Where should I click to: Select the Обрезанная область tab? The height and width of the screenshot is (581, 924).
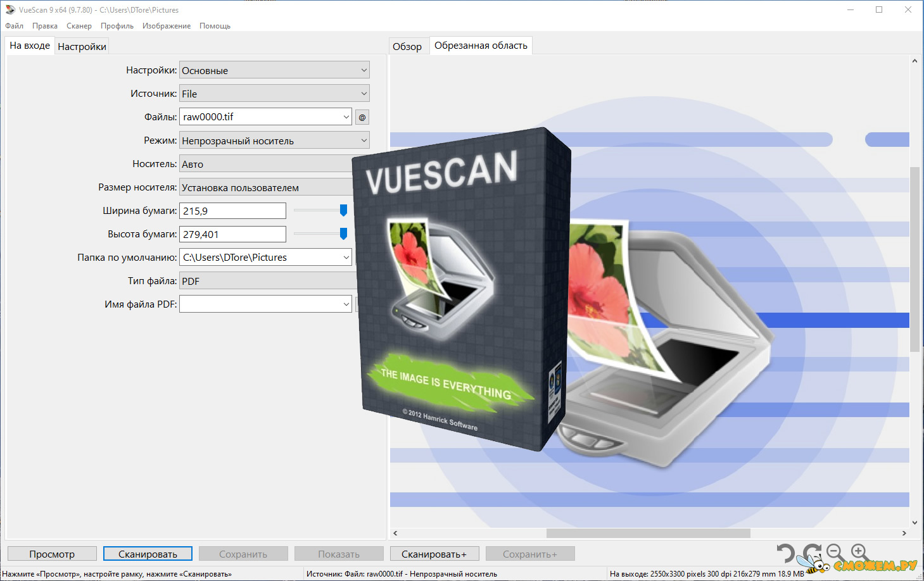coord(481,46)
